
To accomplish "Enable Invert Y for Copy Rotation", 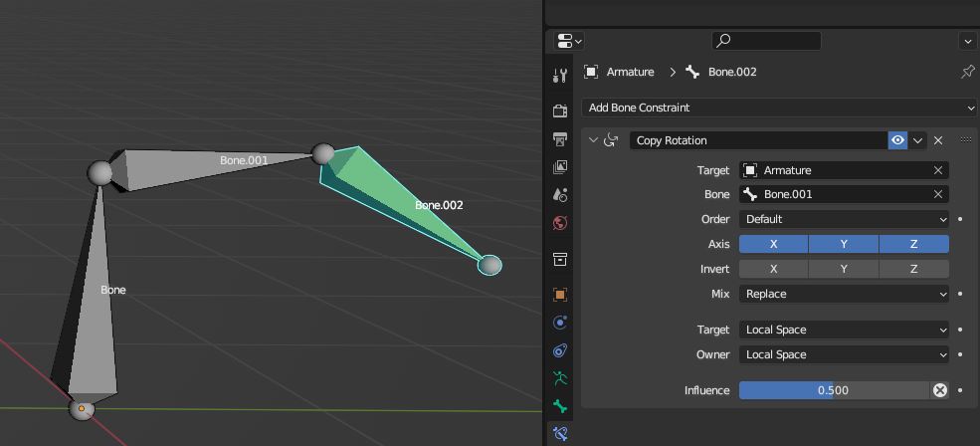I will click(844, 269).
